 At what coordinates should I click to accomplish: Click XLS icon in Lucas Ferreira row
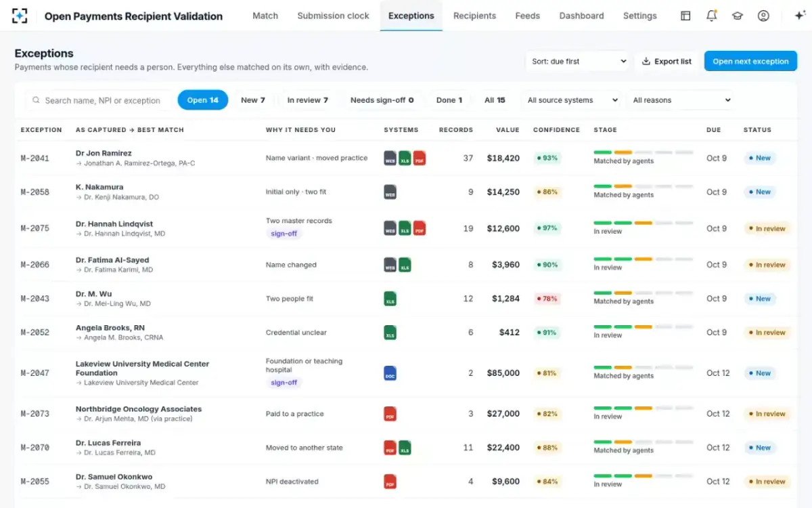tap(405, 448)
